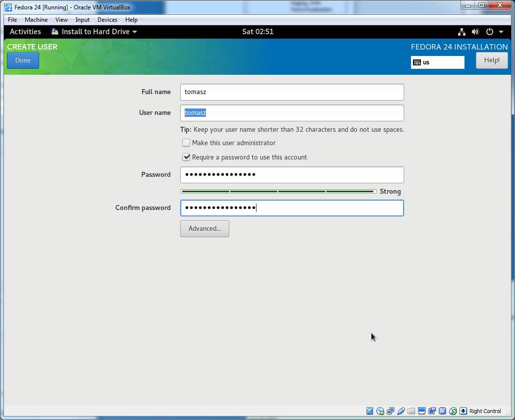The width and height of the screenshot is (515, 420).
Task: Click the GNOME network status icon
Action: [x=462, y=32]
